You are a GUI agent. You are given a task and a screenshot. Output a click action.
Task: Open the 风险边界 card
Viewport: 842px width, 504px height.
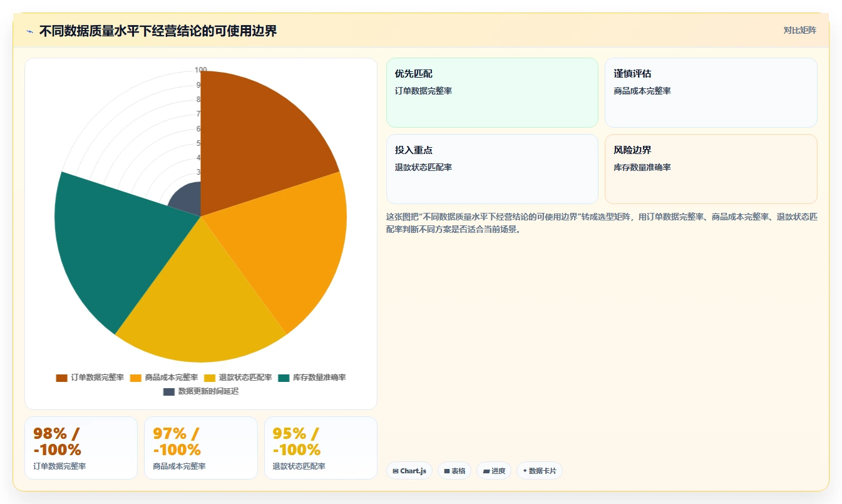click(x=711, y=169)
